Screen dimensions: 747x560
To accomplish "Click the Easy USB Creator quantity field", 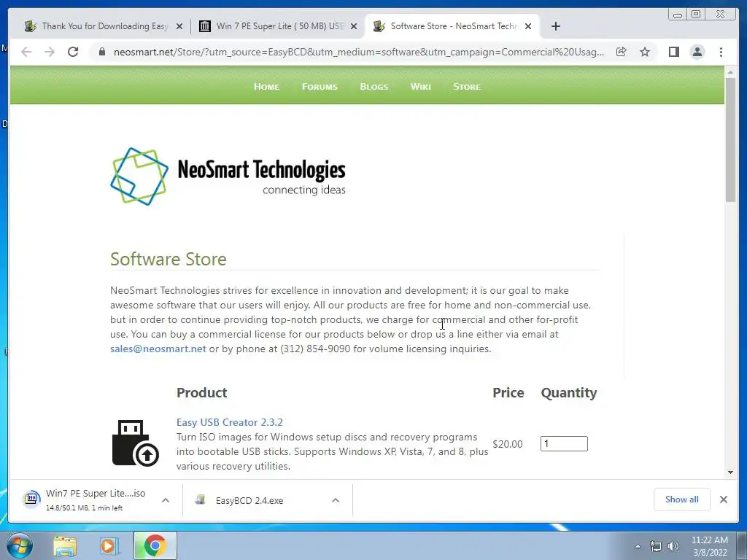I will 564,444.
